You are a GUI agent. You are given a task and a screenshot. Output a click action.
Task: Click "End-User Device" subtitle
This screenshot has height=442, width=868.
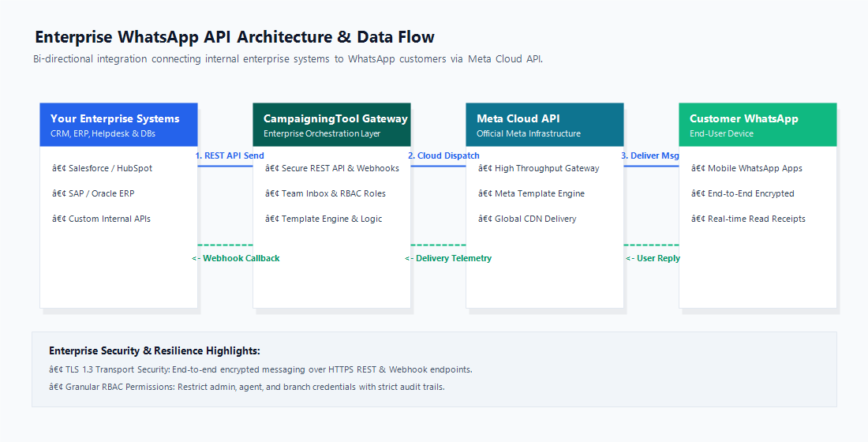721,133
